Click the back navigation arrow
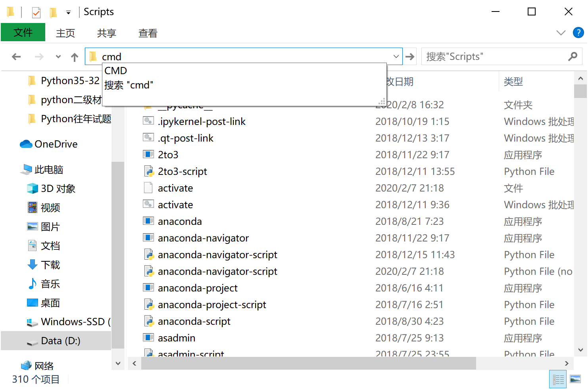 16,56
